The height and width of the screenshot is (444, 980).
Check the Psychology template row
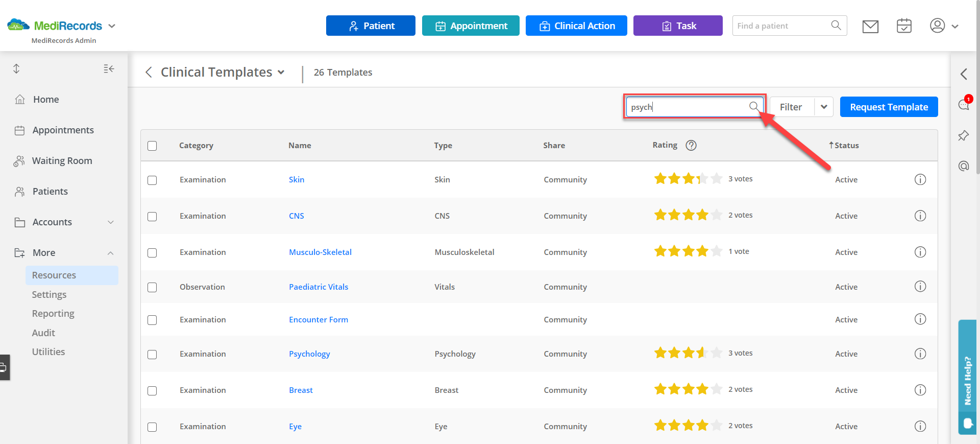[152, 355]
